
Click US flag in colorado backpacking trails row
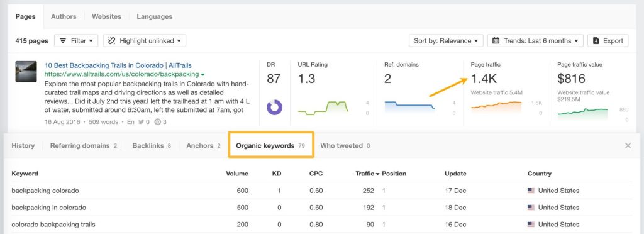(531, 225)
